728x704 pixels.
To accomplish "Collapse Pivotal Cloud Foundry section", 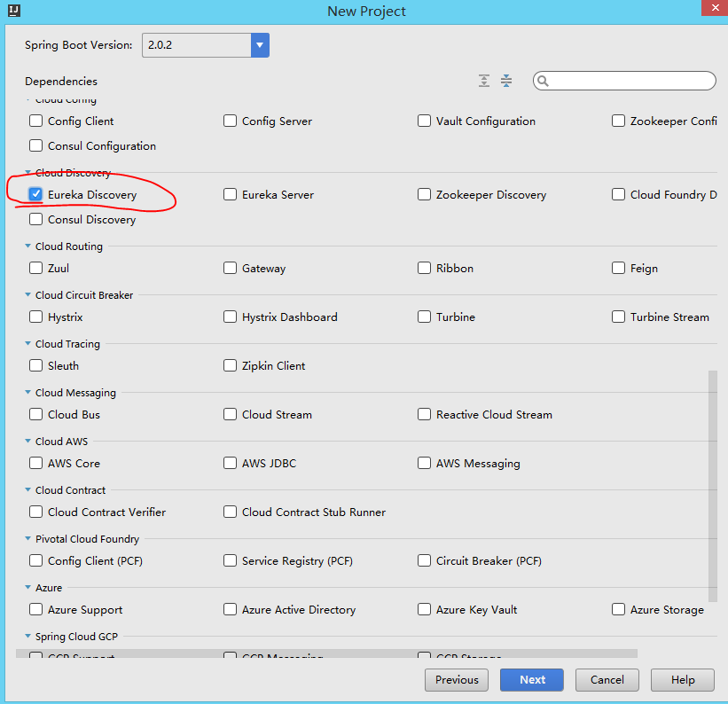I will 27,538.
